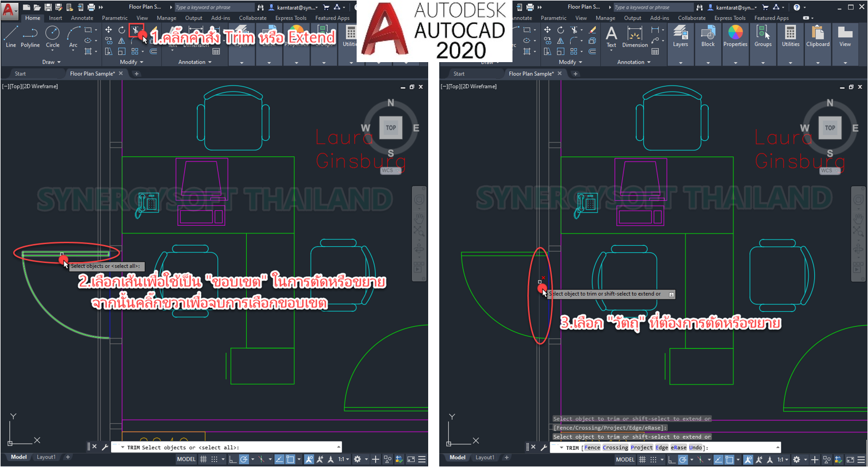Select the Mirror tool
The image size is (868, 467).
(x=122, y=40)
